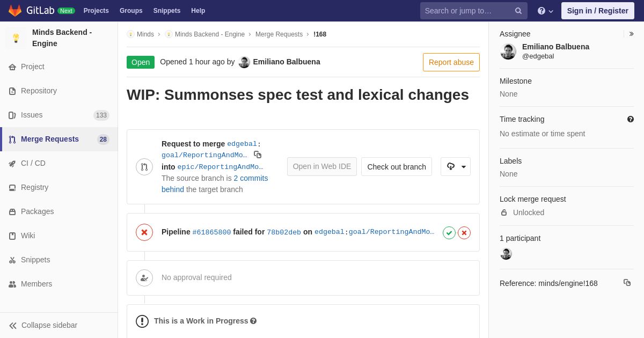Screen dimensions: 644x338
Task: Open the failed pipeline status icon
Action: tap(144, 232)
